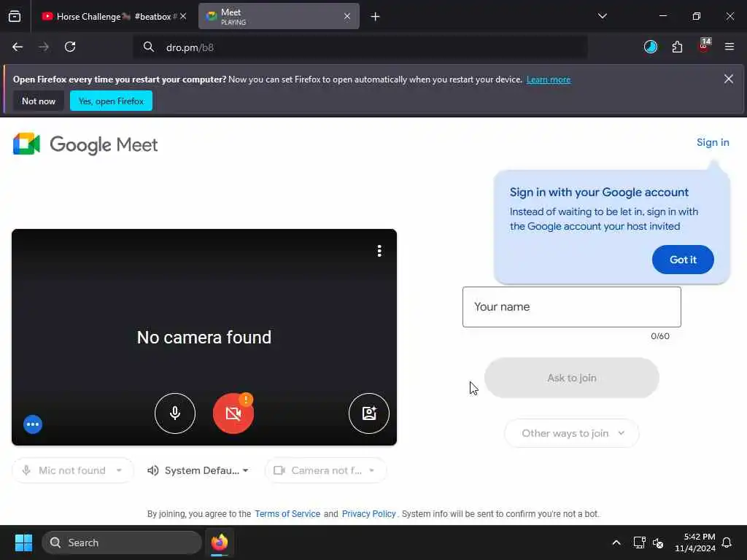Click the Firefox taskbar icon
The image size is (747, 560).
[x=220, y=542]
